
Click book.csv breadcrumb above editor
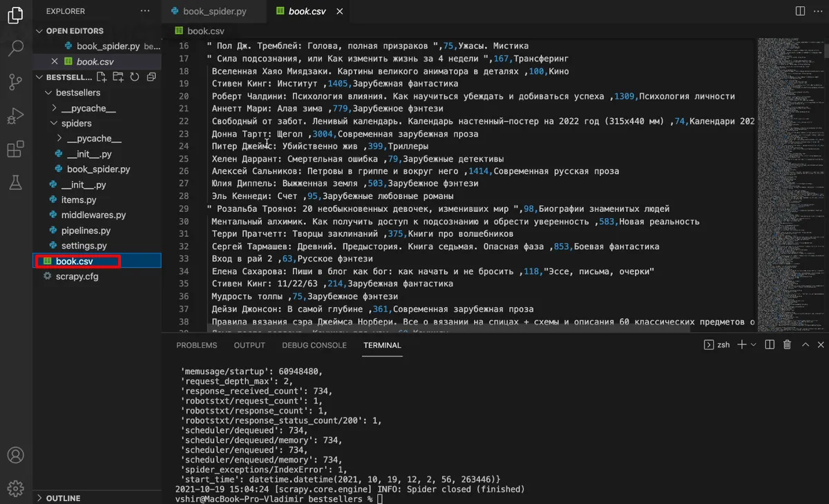coord(206,31)
